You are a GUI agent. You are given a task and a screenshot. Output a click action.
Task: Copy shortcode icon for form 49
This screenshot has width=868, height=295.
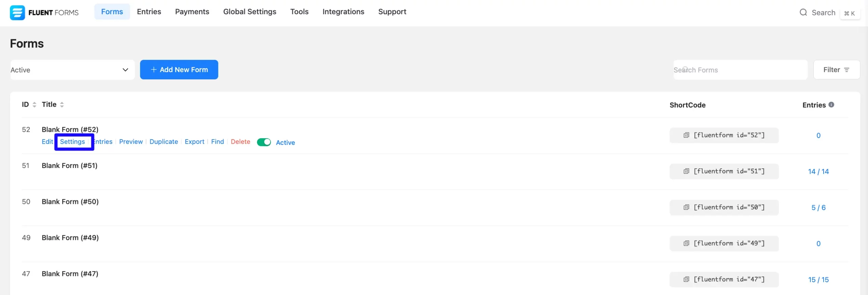(x=686, y=244)
